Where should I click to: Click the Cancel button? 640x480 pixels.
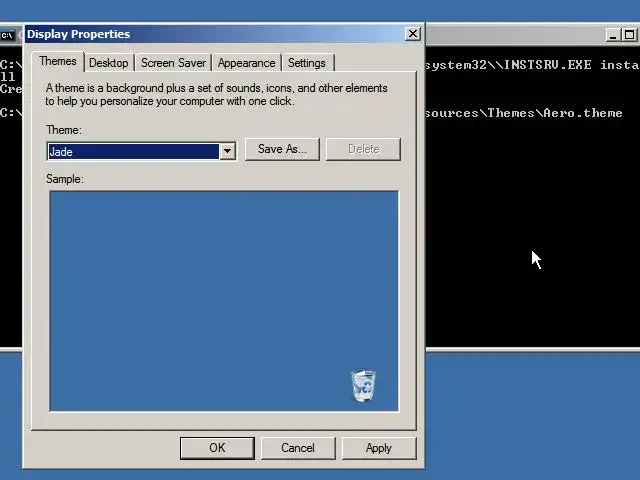[x=298, y=448]
